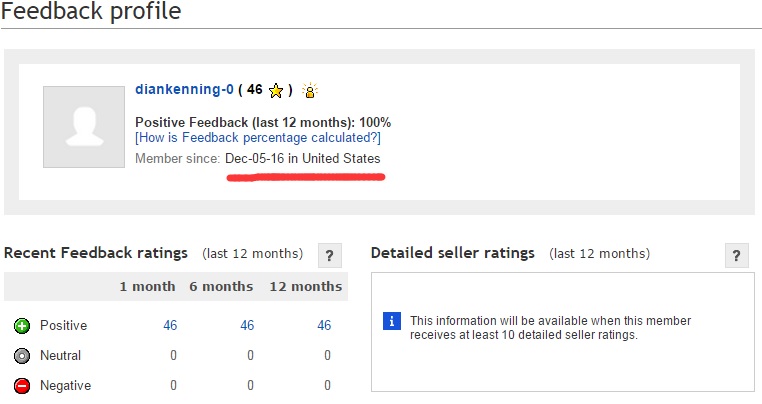The height and width of the screenshot is (404, 762).
Task: View Positive feedback for 1 month
Action: click(x=170, y=326)
